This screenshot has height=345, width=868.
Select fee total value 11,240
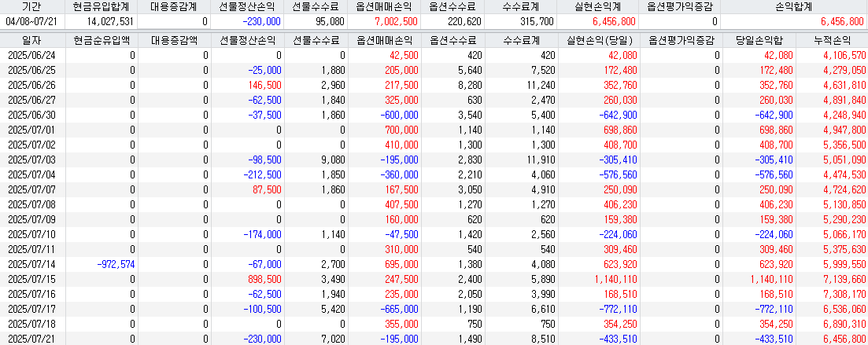pyautogui.click(x=541, y=85)
